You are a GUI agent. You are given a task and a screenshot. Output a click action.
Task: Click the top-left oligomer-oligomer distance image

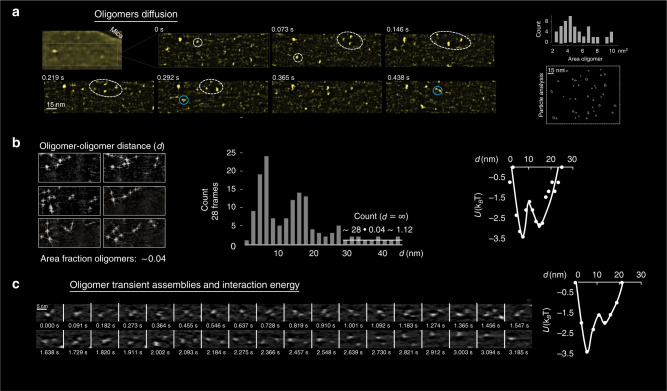[69, 168]
